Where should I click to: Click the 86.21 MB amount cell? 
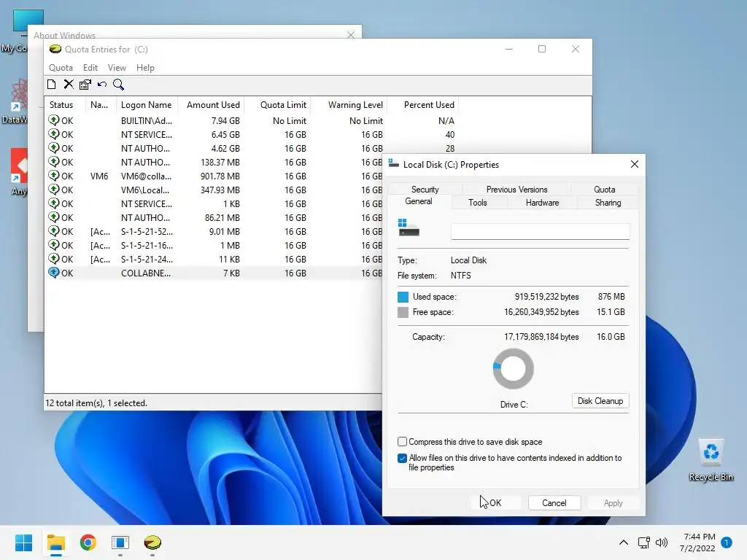[222, 217]
